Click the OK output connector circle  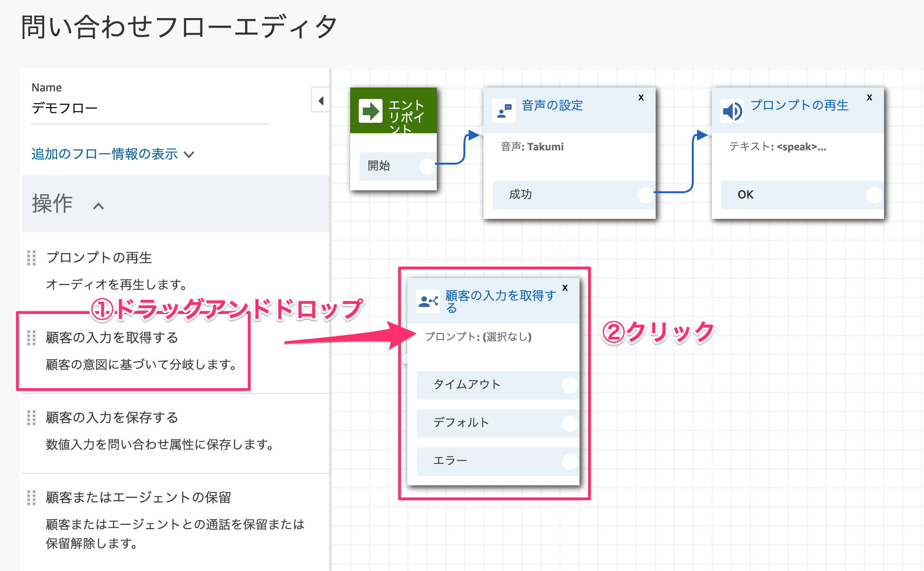click(875, 195)
